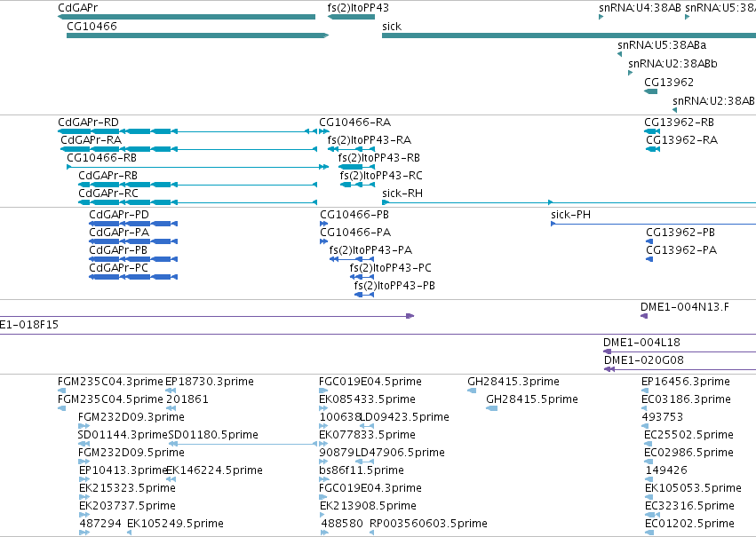756x537 pixels.
Task: Select the EP18730.3prime EST
Action: 171,391
